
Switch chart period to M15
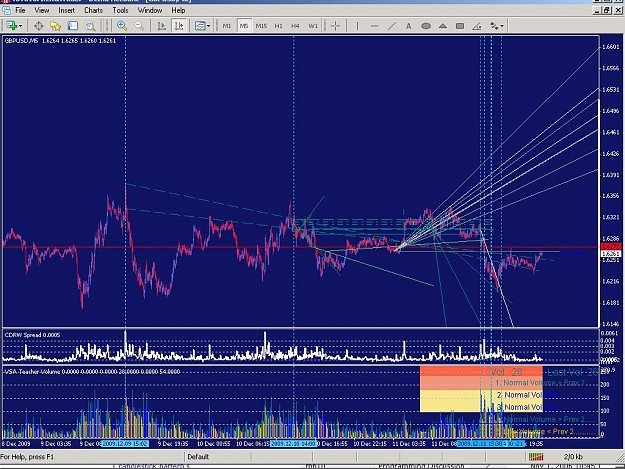click(261, 26)
